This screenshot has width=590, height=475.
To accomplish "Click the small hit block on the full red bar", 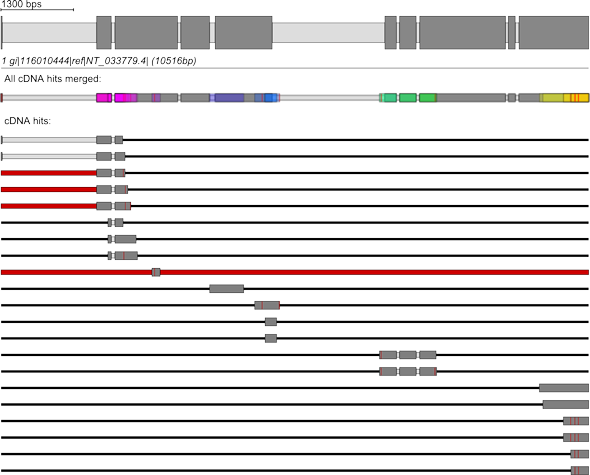I will (x=156, y=272).
